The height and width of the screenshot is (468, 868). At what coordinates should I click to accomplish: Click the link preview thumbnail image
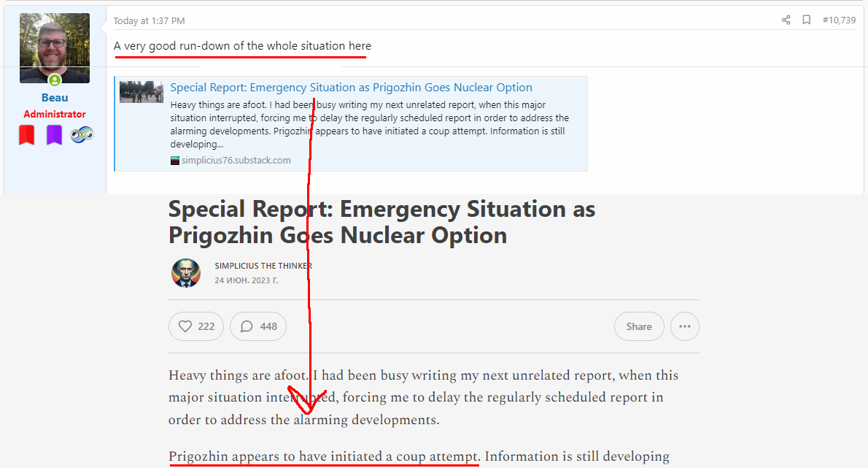click(x=142, y=92)
